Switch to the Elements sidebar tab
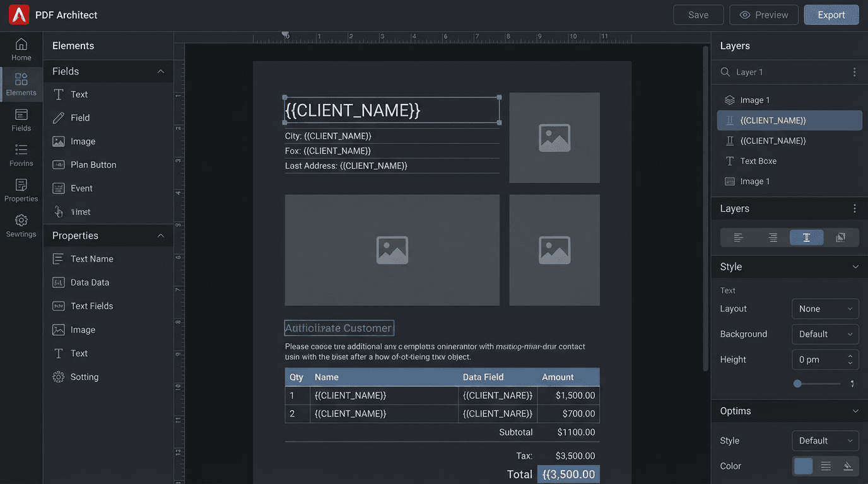The width and height of the screenshot is (868, 484). (x=21, y=84)
